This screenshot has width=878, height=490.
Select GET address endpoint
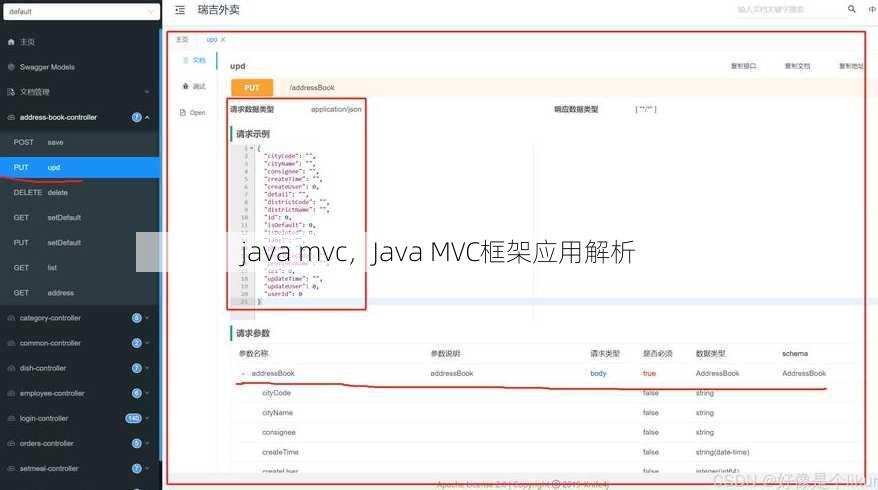point(80,293)
